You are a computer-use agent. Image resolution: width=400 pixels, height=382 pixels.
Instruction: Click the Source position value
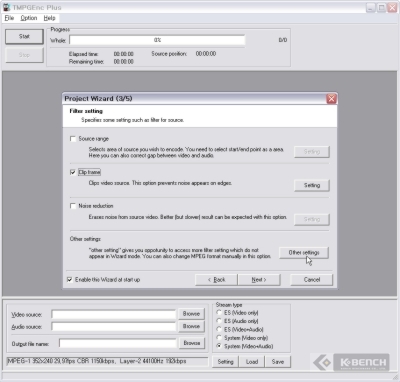click(206, 54)
